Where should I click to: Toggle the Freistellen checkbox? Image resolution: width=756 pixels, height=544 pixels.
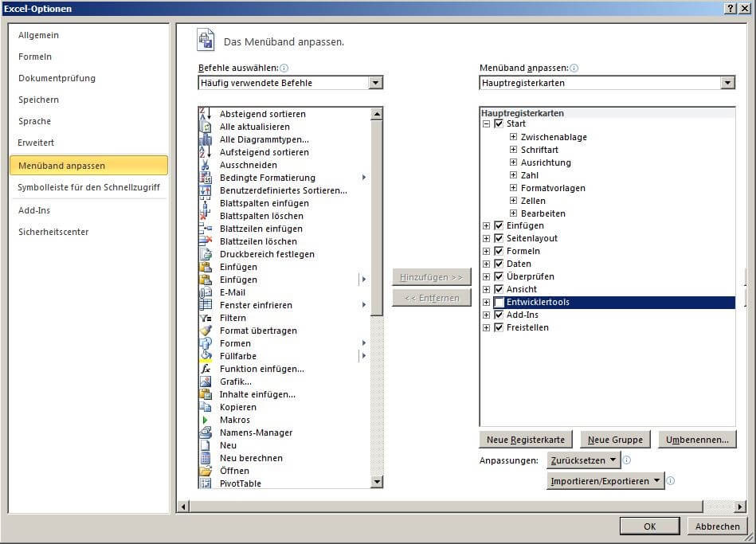coord(499,327)
